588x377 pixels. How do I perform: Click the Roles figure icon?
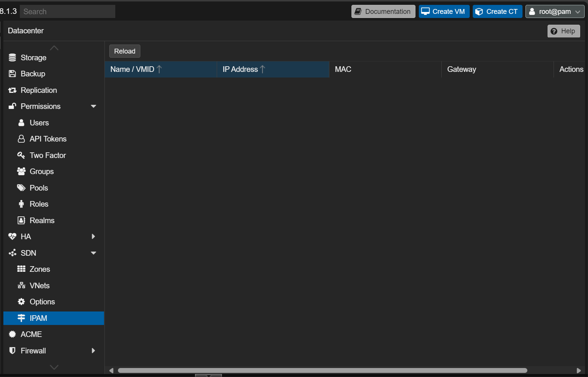tap(21, 204)
